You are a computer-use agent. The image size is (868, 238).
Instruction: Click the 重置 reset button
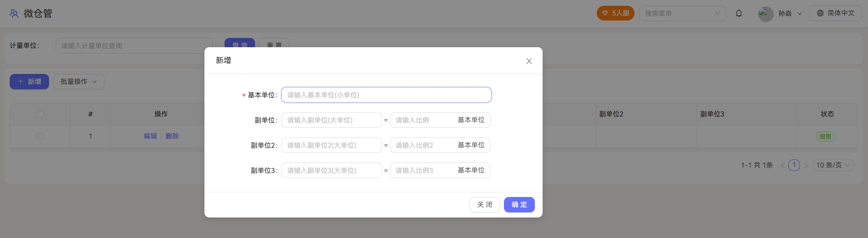click(x=274, y=43)
